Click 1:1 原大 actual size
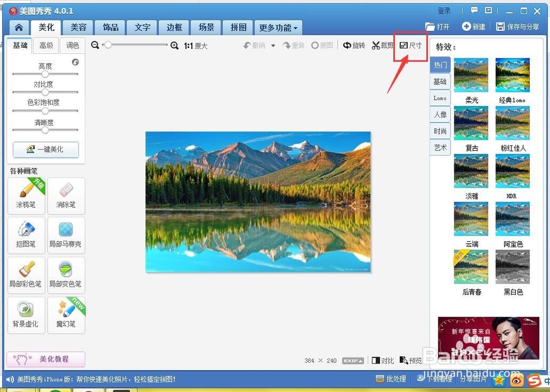 click(196, 46)
